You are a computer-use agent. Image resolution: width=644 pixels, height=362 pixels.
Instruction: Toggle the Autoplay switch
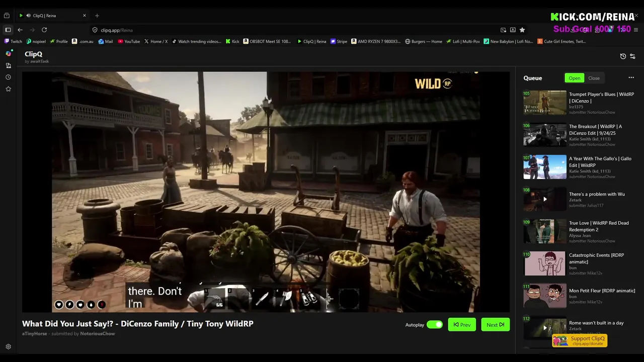pyautogui.click(x=434, y=325)
